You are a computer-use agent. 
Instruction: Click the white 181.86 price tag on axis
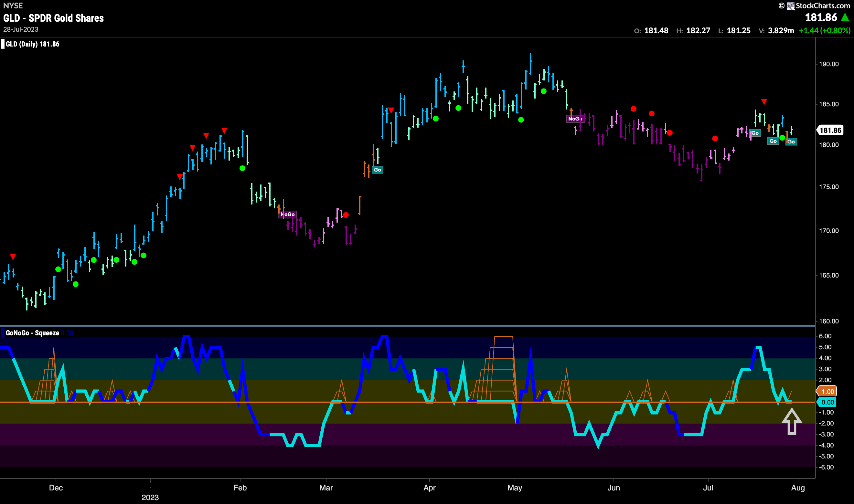tap(830, 131)
